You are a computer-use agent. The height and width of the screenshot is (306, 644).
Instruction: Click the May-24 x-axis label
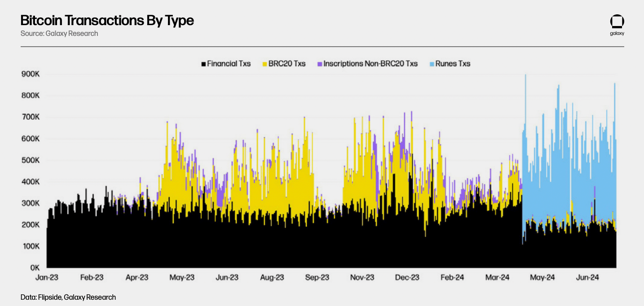[543, 278]
